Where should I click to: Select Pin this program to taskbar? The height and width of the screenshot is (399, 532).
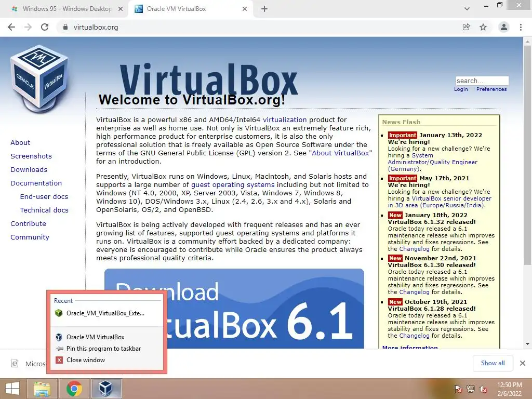click(106, 349)
